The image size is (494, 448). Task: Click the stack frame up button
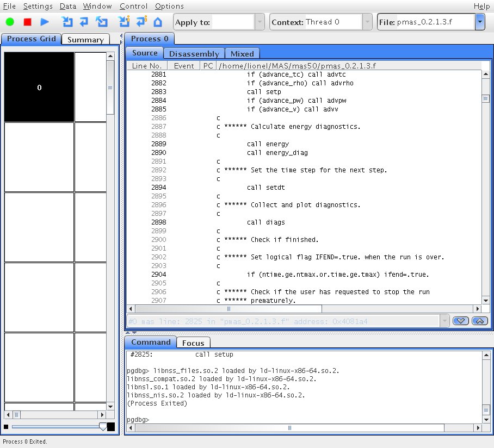479,321
